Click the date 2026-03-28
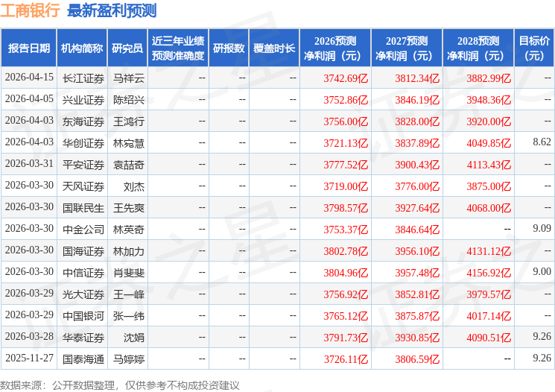This screenshot has height=392, width=555. (x=29, y=336)
